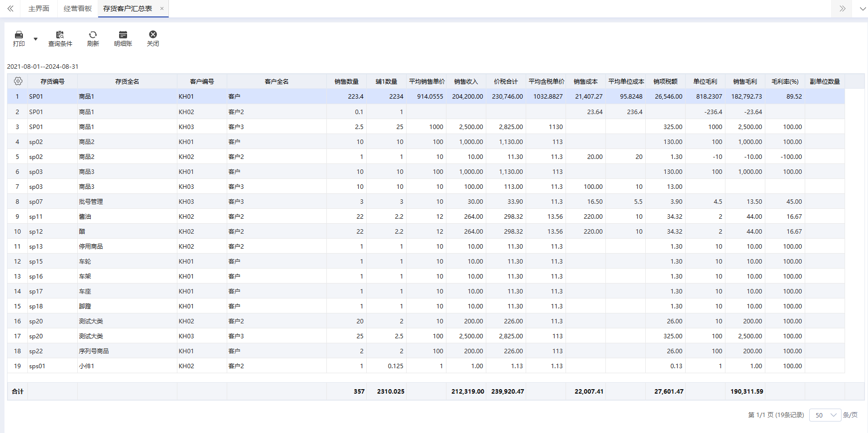Click the 车轮 product cell
This screenshot has width=868, height=433.
click(127, 261)
